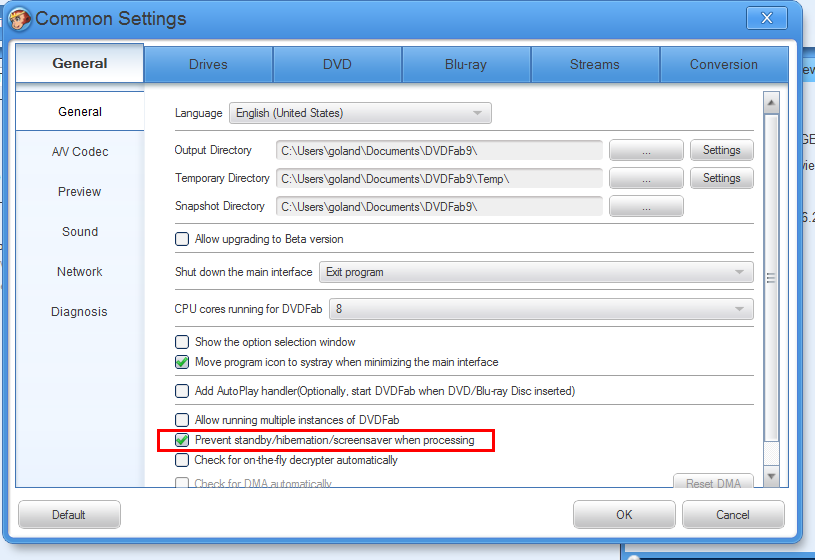
Task: Click the scrollbar down arrow
Action: pos(771,476)
